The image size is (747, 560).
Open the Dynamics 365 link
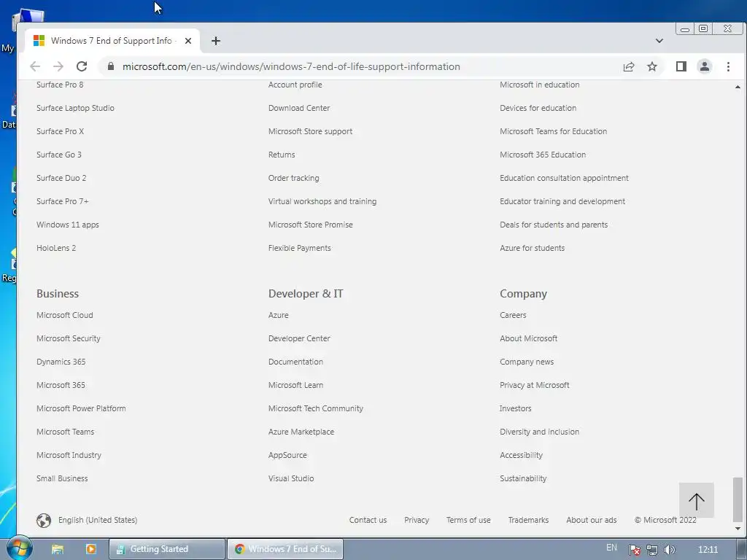(61, 362)
